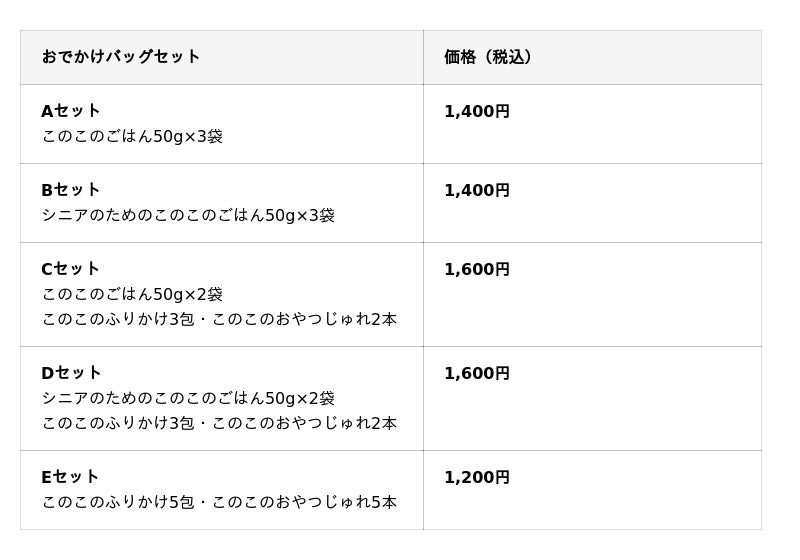Viewport: 800px width, 560px height.
Task: Select the Aセット title text
Action: point(71,111)
